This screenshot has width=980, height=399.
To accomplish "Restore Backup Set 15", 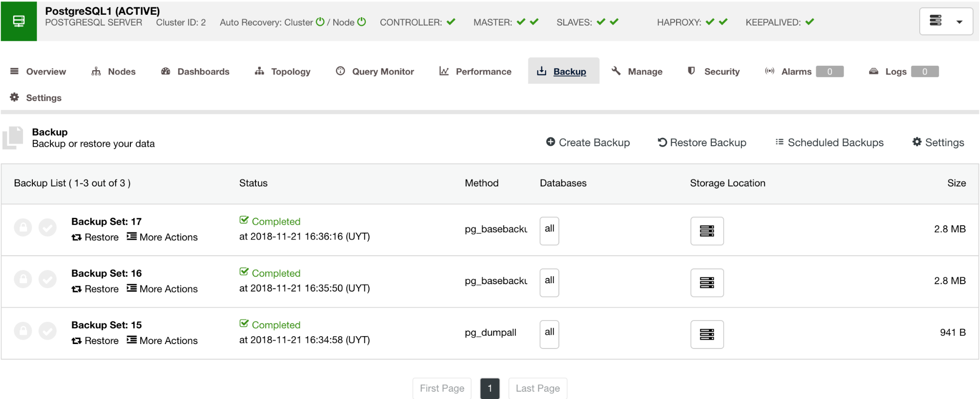I will 95,341.
